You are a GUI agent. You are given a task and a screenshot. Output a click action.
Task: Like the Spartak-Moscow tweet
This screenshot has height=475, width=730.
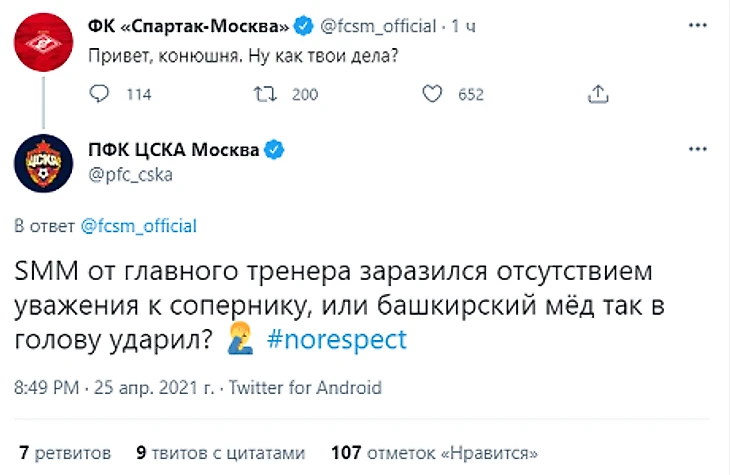coord(432,94)
